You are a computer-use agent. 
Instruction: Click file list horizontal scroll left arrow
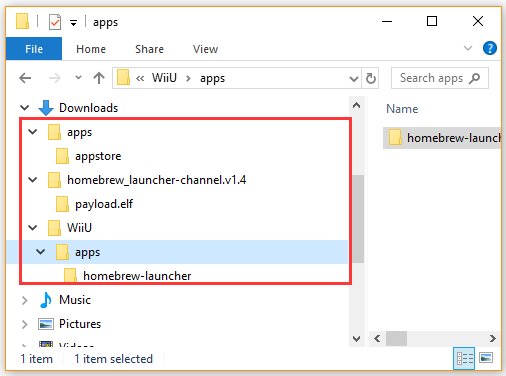377,339
